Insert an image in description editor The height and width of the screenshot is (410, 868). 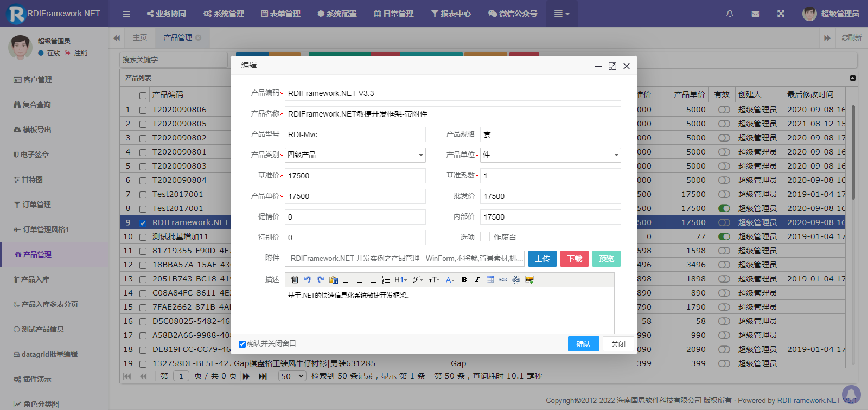(x=529, y=280)
